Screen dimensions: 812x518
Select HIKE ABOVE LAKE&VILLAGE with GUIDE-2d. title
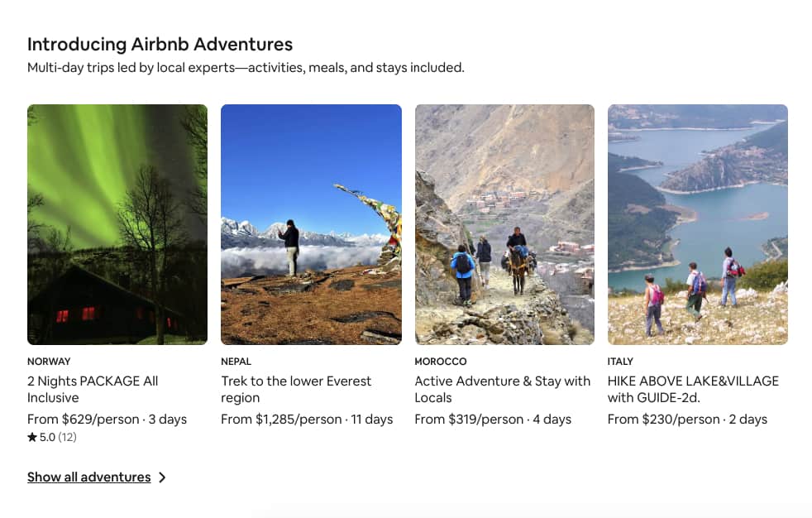click(x=693, y=389)
